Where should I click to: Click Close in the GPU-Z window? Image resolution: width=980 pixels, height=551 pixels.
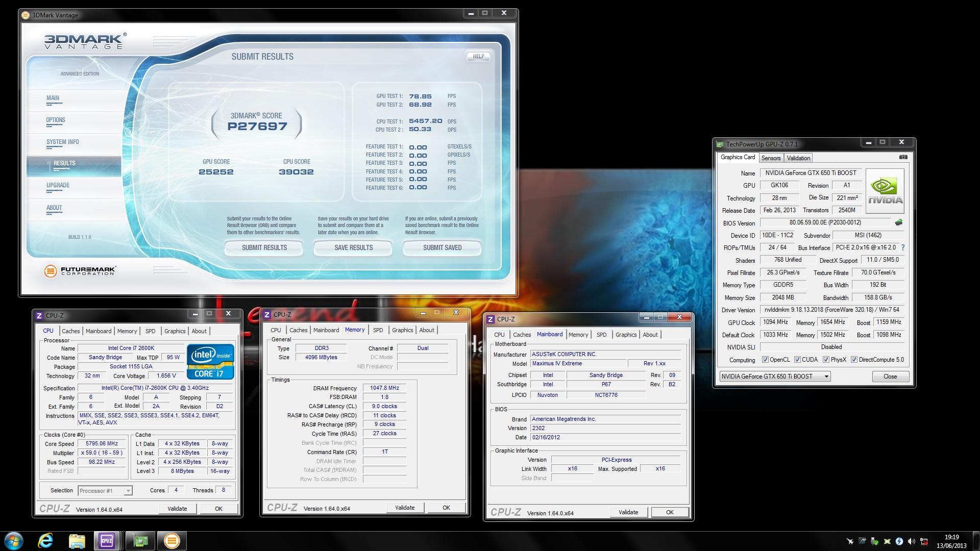coord(890,377)
